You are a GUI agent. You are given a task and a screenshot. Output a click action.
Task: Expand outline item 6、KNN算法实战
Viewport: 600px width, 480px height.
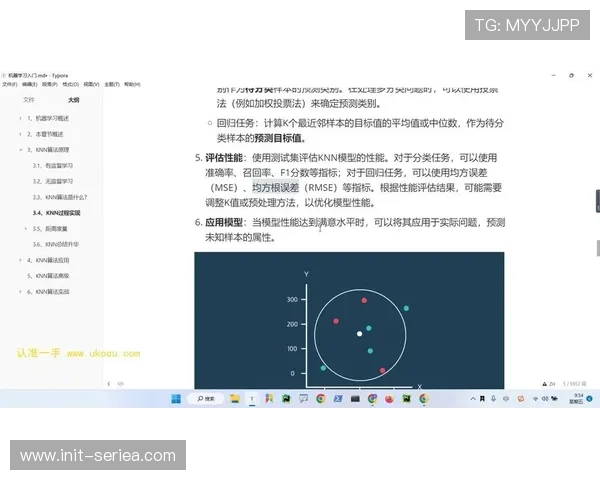[20, 292]
